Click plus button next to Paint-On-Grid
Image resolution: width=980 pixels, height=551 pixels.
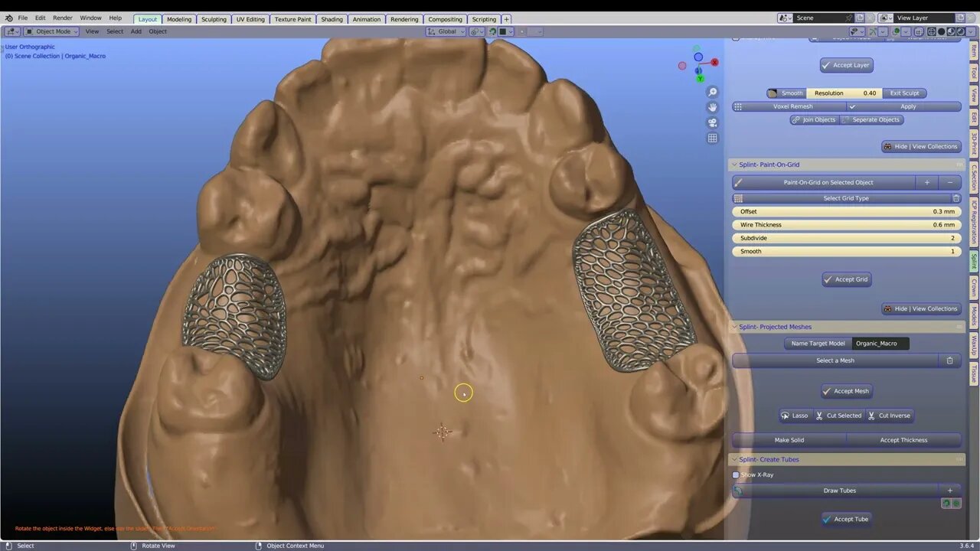(x=926, y=182)
